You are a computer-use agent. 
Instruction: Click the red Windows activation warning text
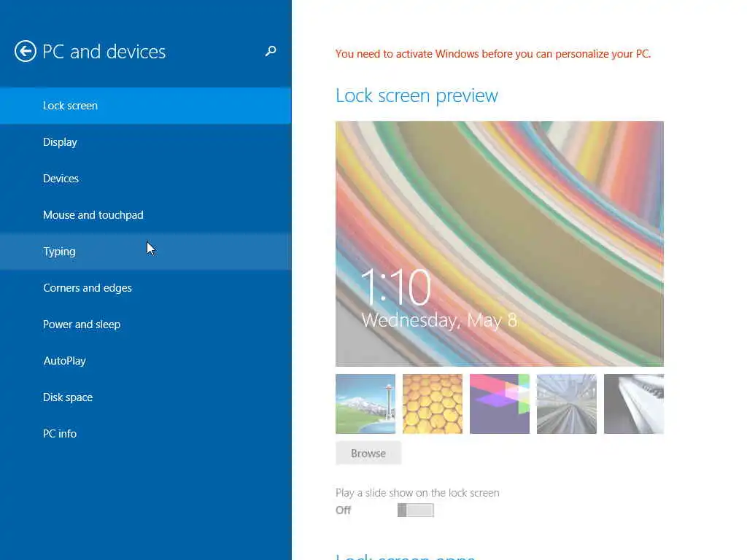click(493, 54)
